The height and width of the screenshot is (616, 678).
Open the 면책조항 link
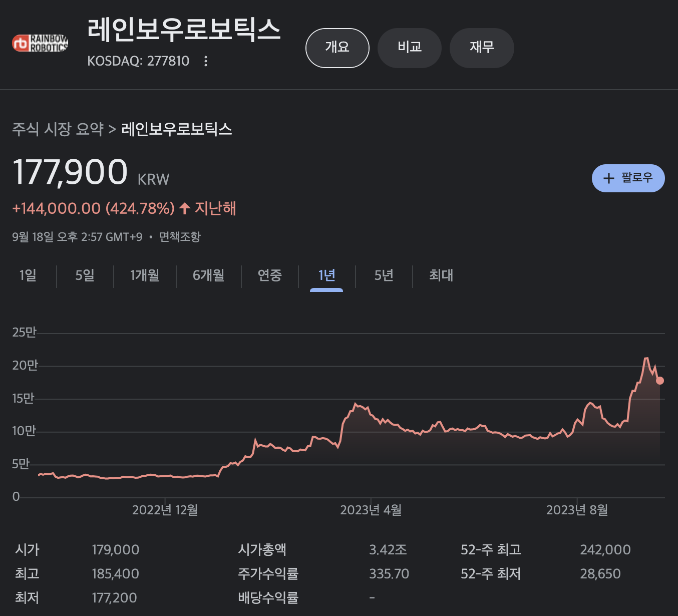pos(180,237)
